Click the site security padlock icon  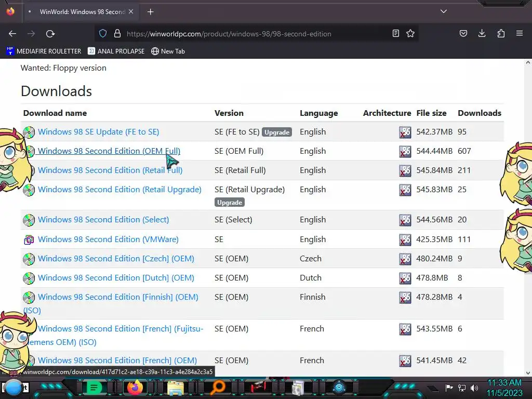point(117,34)
